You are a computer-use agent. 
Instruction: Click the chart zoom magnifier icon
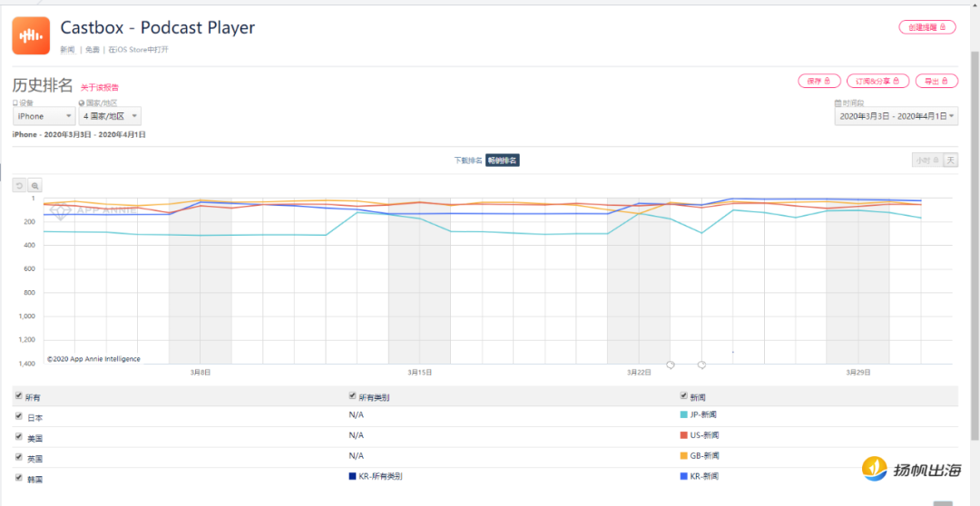tap(34, 185)
